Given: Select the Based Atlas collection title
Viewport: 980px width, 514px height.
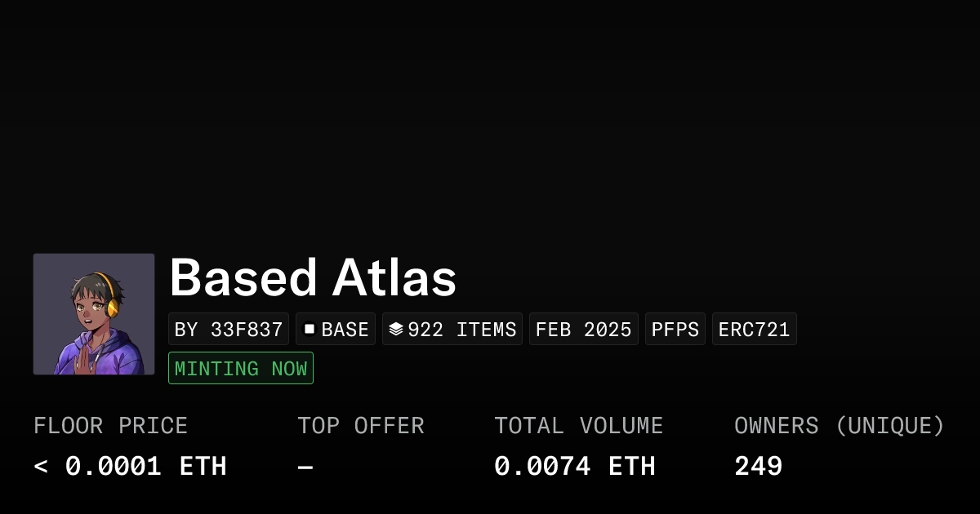Looking at the screenshot, I should click(x=313, y=278).
